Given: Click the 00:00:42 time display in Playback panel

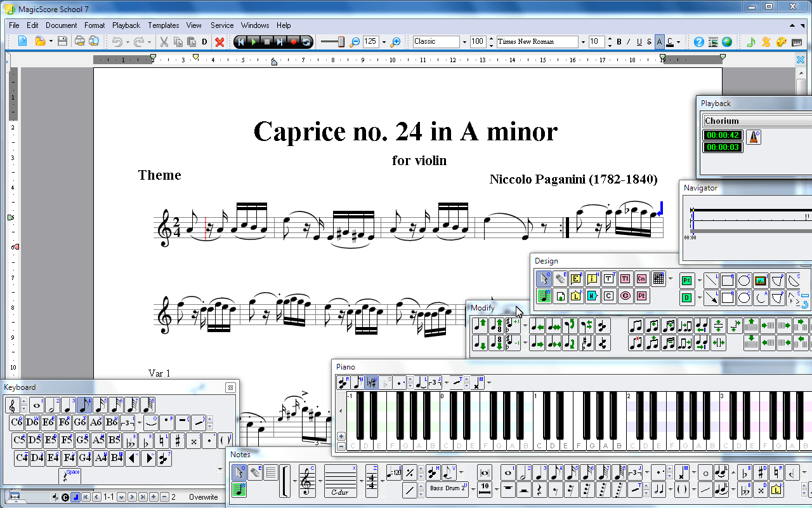Looking at the screenshot, I should point(723,135).
